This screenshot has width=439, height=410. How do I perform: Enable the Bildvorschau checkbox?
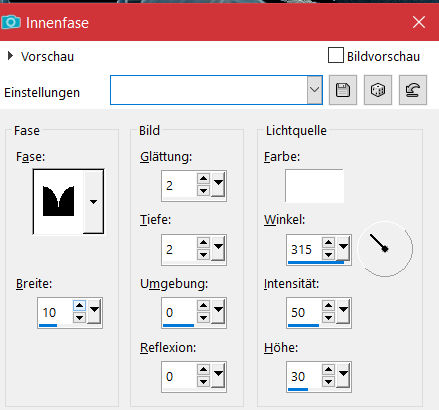[336, 55]
